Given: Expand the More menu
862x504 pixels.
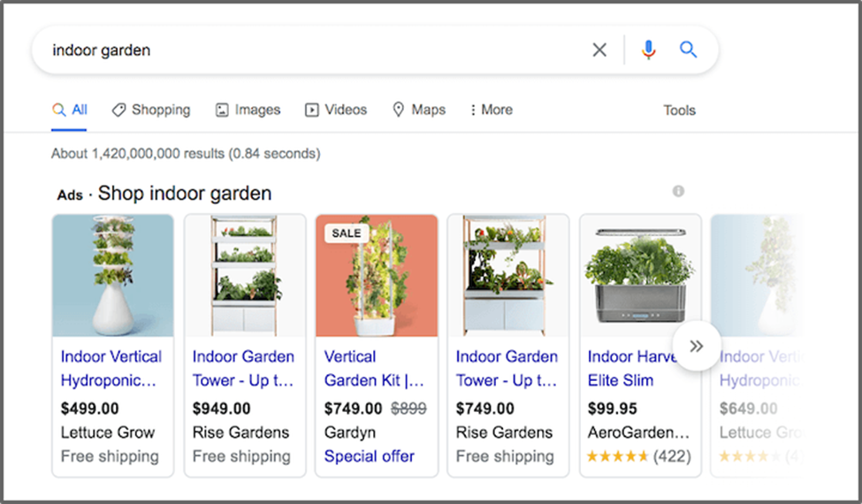Looking at the screenshot, I should pyautogui.click(x=491, y=111).
